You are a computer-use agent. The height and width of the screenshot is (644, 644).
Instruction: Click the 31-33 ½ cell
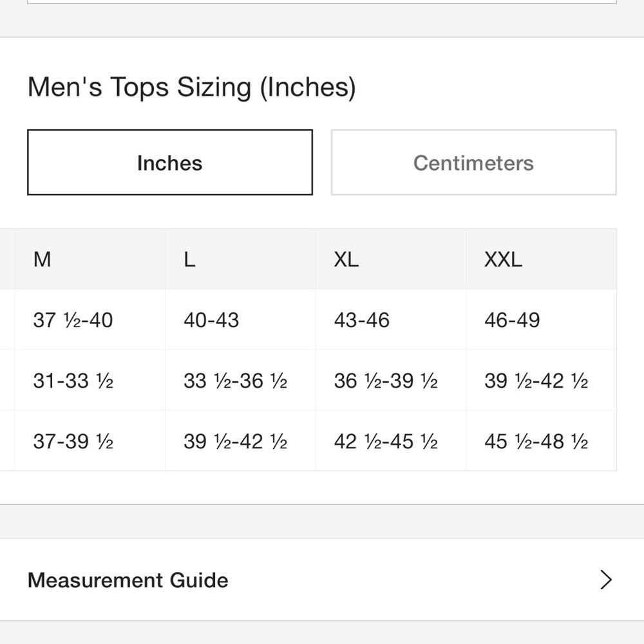click(x=90, y=381)
